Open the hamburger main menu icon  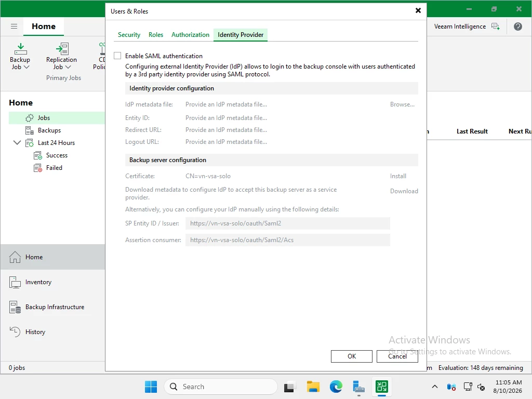point(14,26)
